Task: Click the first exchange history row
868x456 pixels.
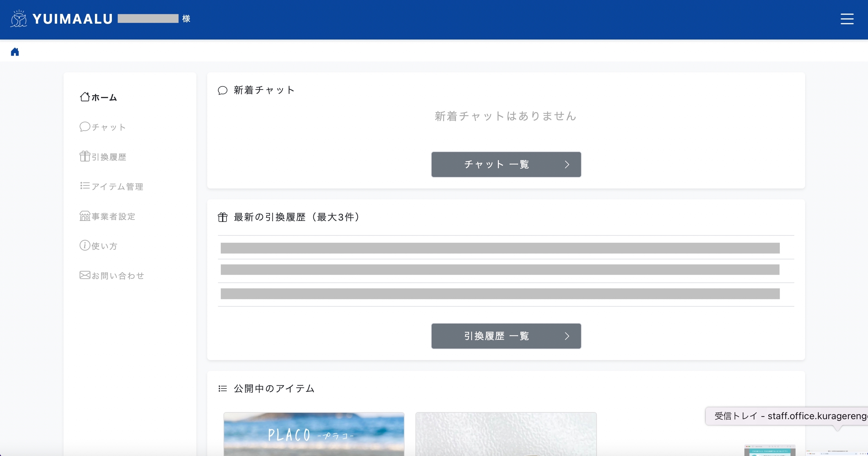Action: pyautogui.click(x=500, y=248)
